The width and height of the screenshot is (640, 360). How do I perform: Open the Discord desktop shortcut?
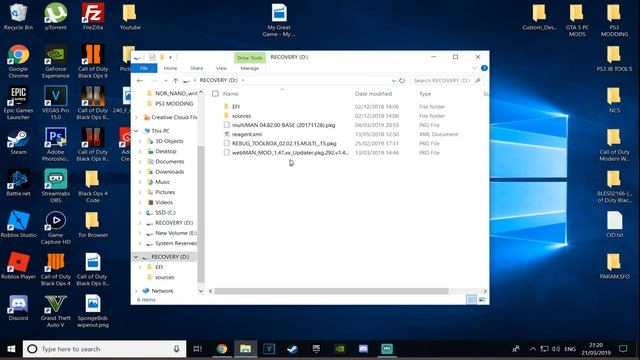tap(18, 308)
